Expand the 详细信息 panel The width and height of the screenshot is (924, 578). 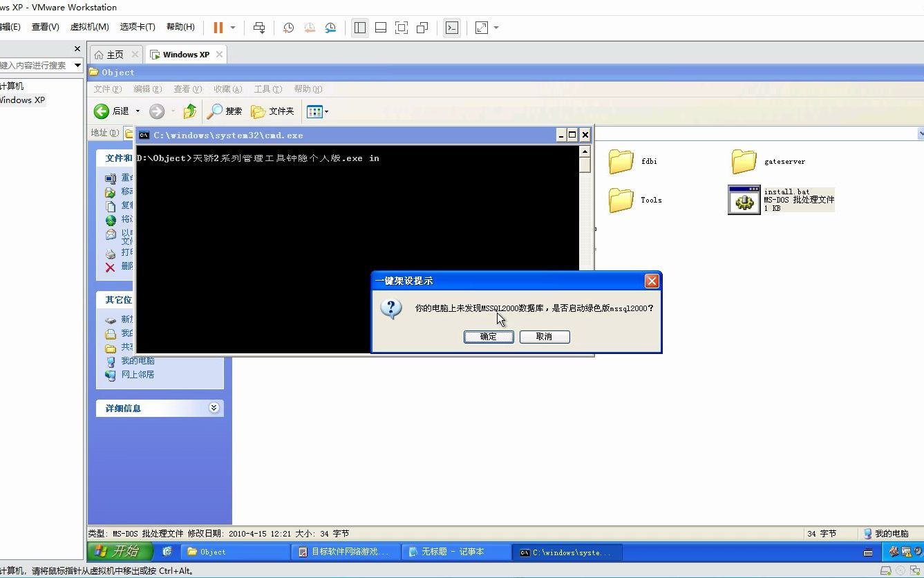[214, 408]
